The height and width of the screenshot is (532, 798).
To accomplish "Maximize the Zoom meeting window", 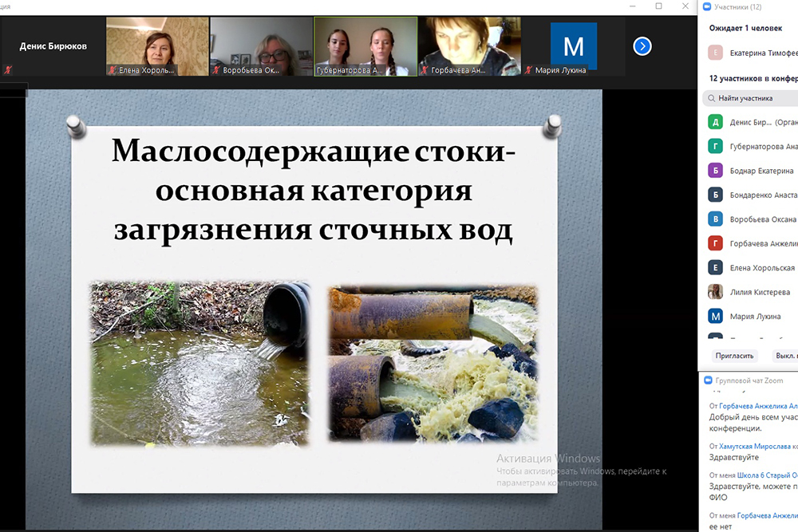I will point(658,6).
